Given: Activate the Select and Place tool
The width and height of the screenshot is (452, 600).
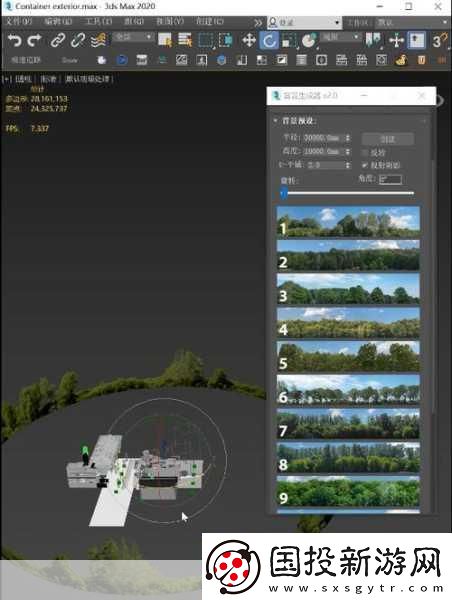Looking at the screenshot, I should 309,40.
